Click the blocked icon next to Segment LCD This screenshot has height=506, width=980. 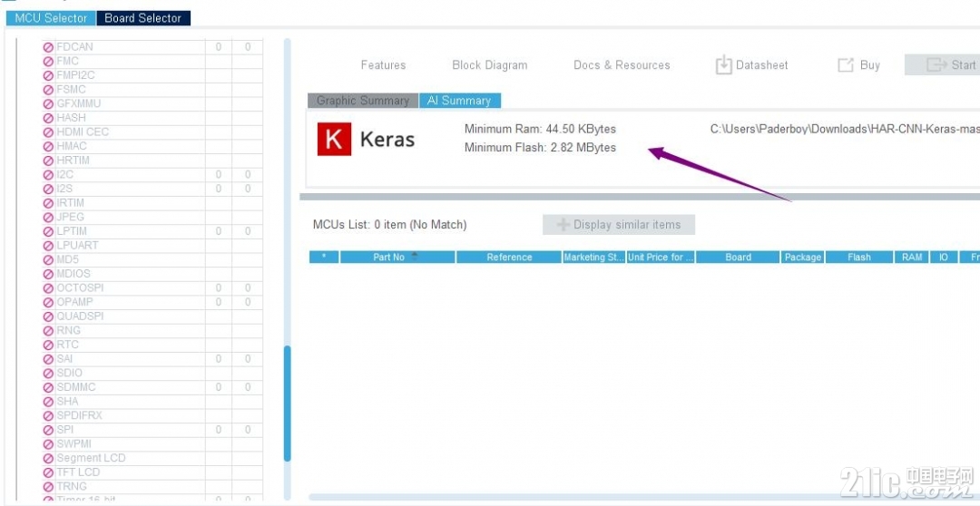click(48, 459)
